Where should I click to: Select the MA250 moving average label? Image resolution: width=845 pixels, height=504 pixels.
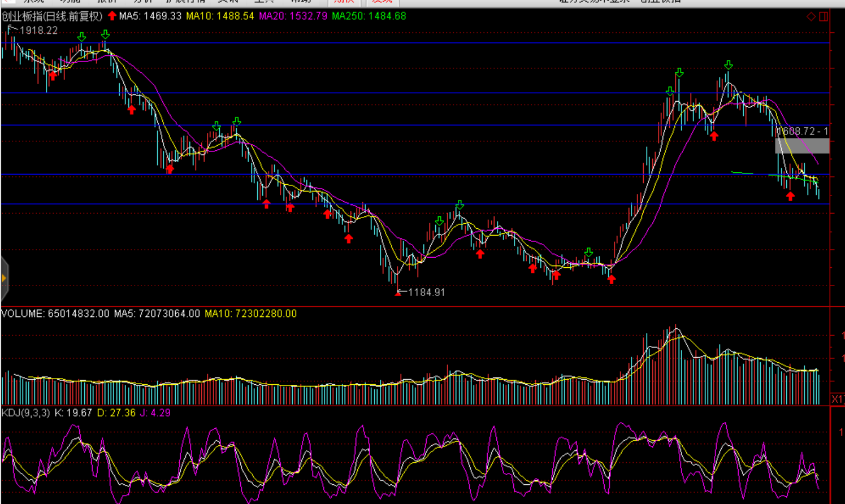tap(369, 16)
